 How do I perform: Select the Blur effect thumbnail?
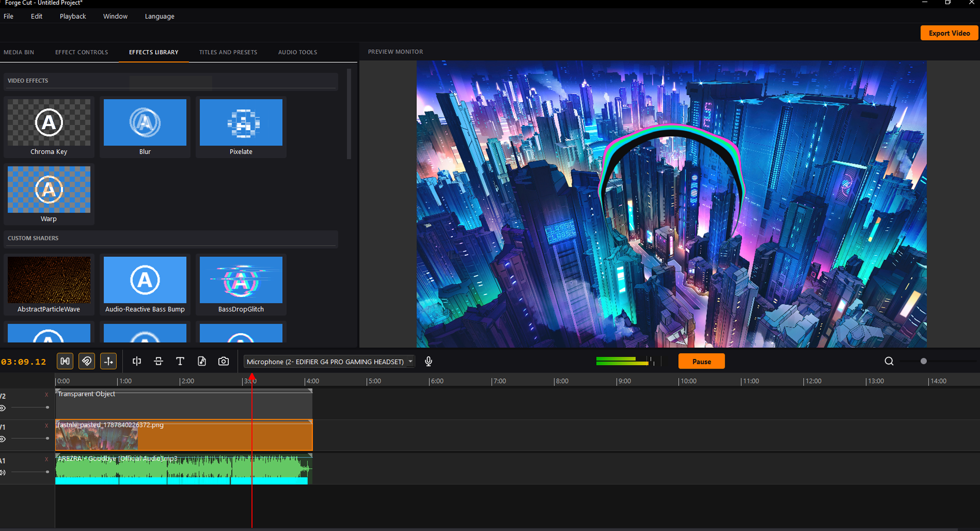pyautogui.click(x=145, y=127)
